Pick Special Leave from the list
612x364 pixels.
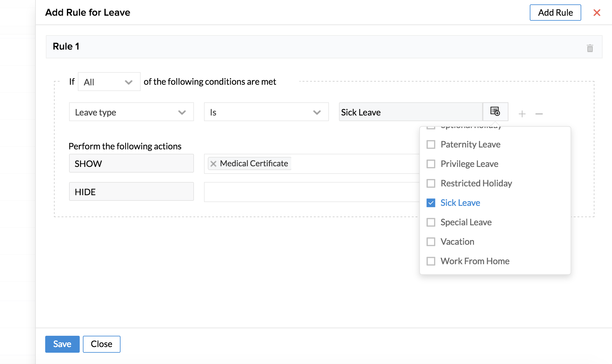coord(466,222)
